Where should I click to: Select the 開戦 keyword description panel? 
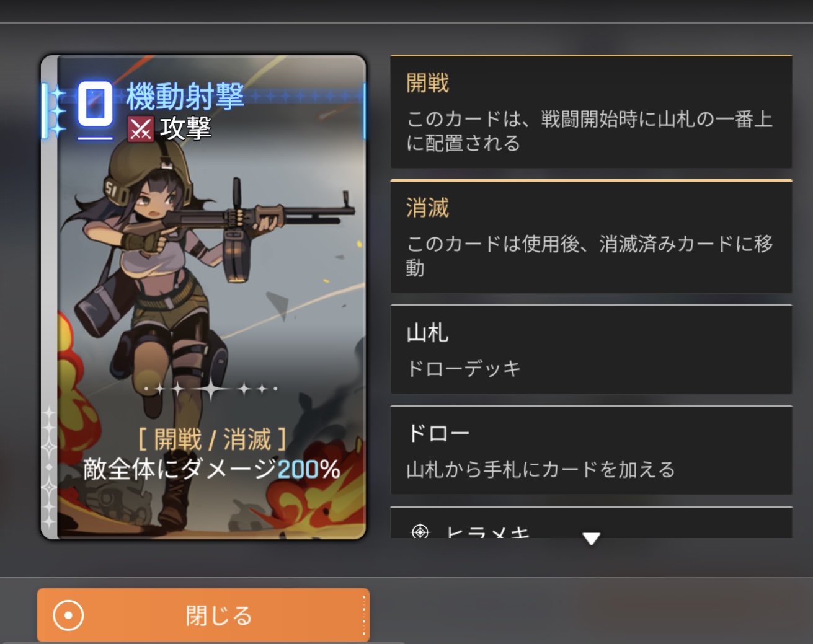click(x=592, y=112)
